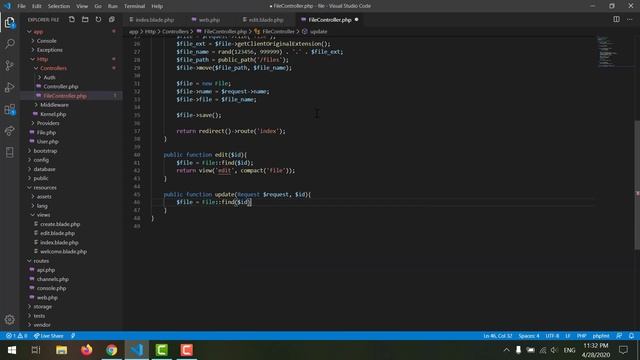640x360 pixels.
Task: Open green Camtasia taskbar icon
Action: click(162, 350)
